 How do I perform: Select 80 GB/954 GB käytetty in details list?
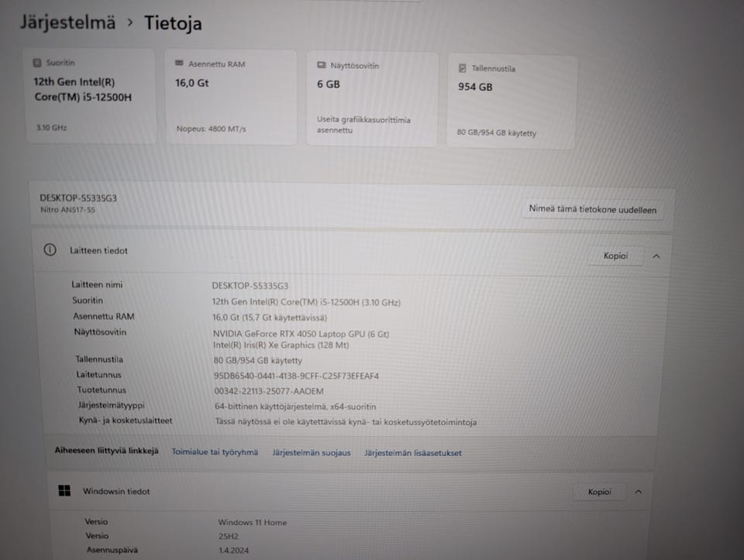coord(257,360)
